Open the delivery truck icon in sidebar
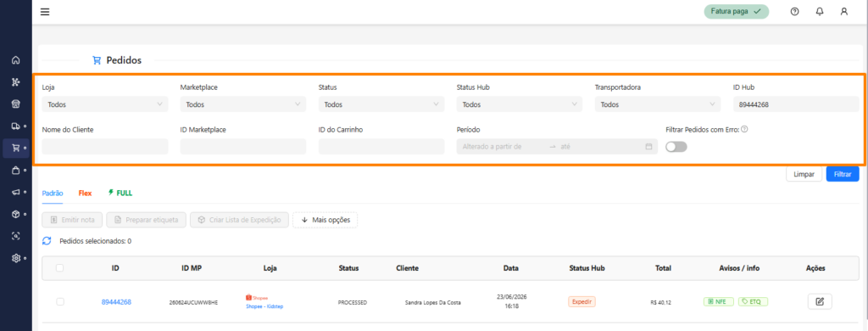Image resolution: width=868 pixels, height=331 pixels. [x=15, y=126]
